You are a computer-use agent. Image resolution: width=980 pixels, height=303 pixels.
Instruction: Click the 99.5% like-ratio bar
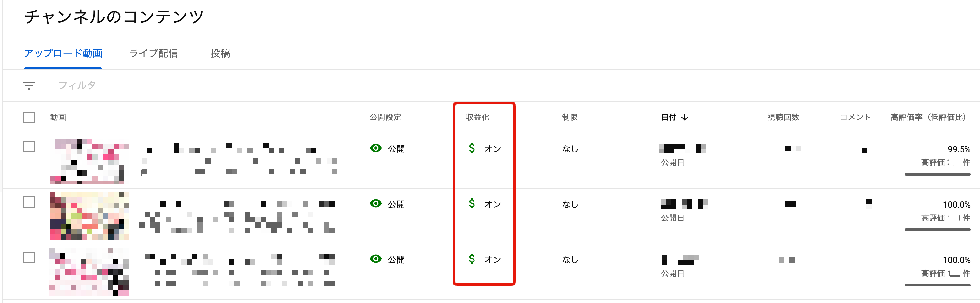pos(937,174)
